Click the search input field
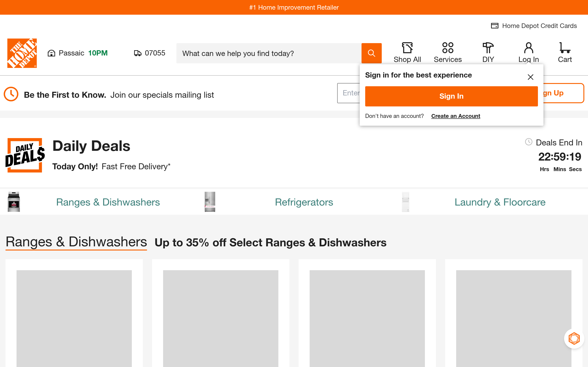This screenshot has width=588, height=367. click(269, 53)
